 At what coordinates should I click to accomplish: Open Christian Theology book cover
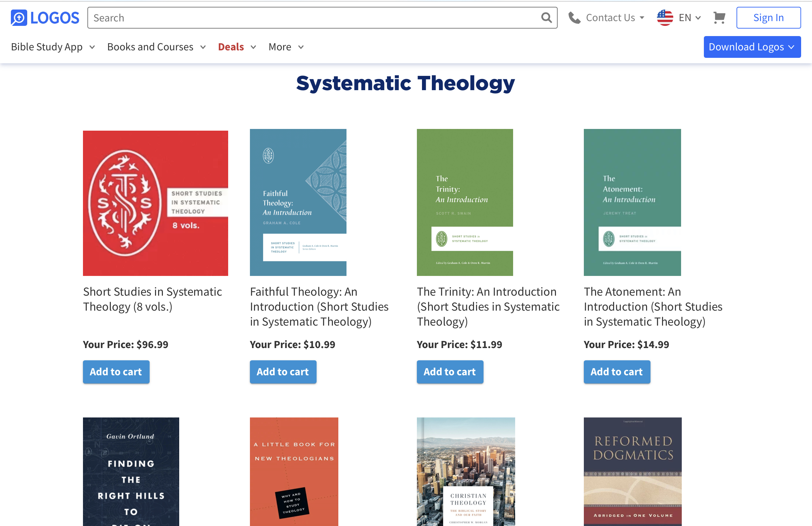click(466, 471)
